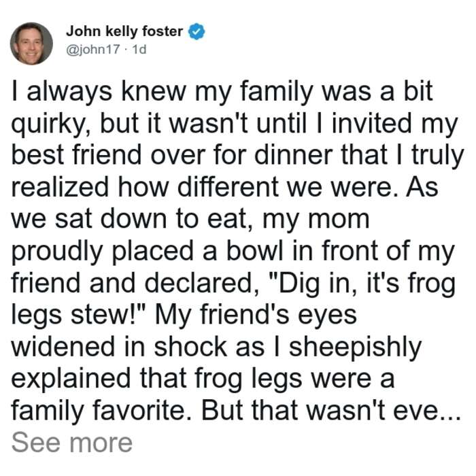Open the John kelly foster display name
The image size is (476, 476).
[x=124, y=31]
